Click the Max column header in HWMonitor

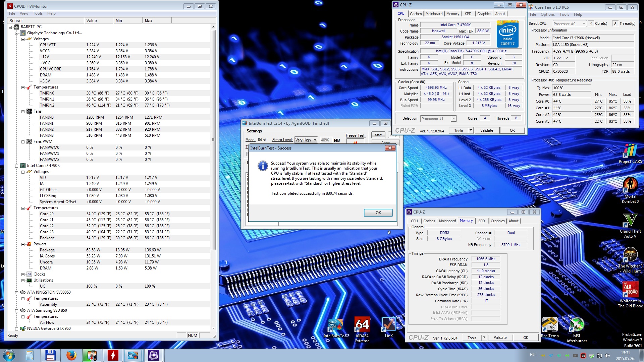pos(157,21)
